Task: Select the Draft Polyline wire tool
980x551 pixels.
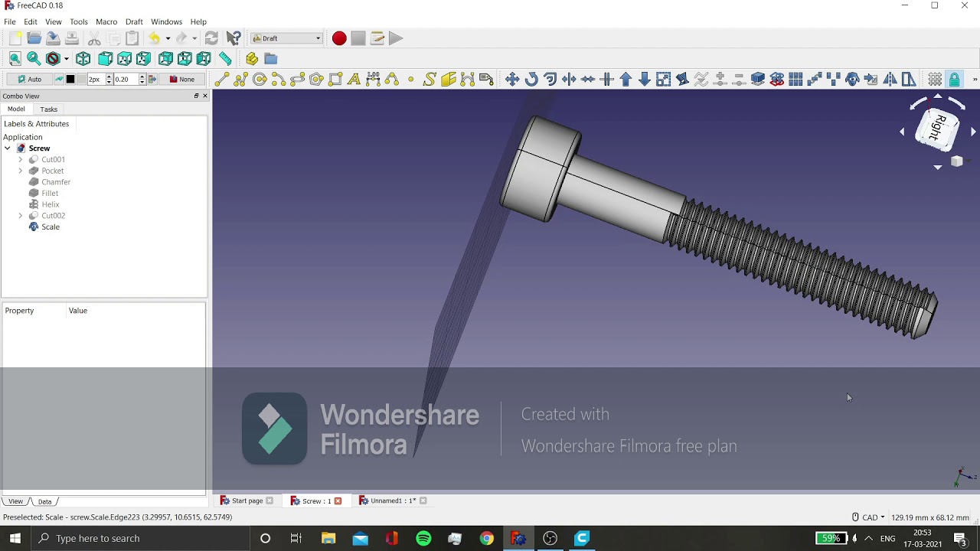Action: (x=241, y=80)
